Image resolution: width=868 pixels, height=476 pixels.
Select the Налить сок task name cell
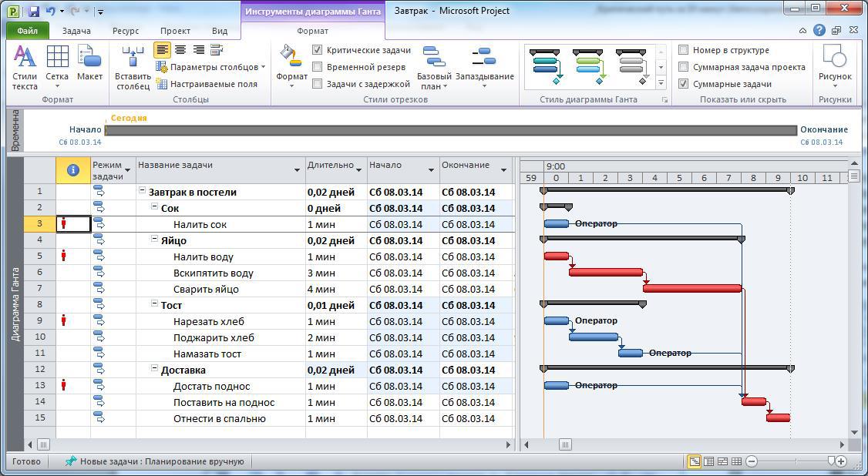221,224
